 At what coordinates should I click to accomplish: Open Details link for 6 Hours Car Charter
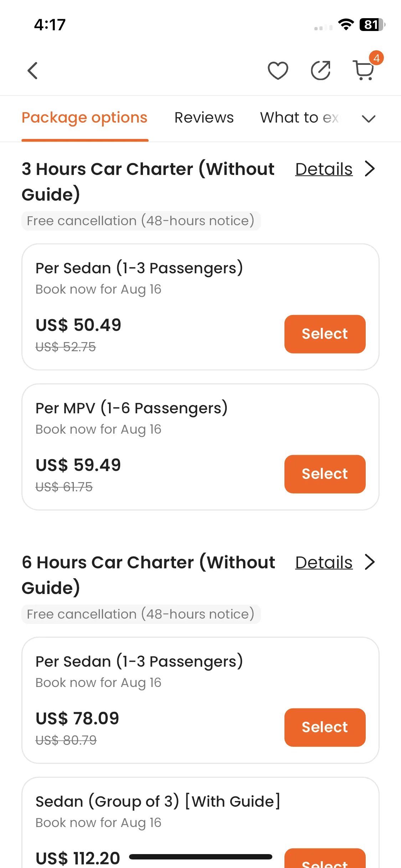point(324,562)
